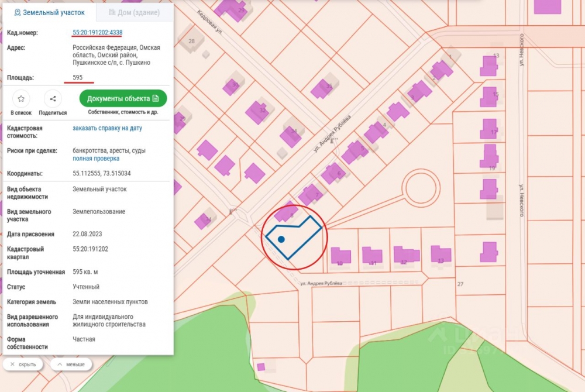The height and width of the screenshot is (392, 585).
Task: Select building number 30 on the map
Action: click(x=232, y=87)
